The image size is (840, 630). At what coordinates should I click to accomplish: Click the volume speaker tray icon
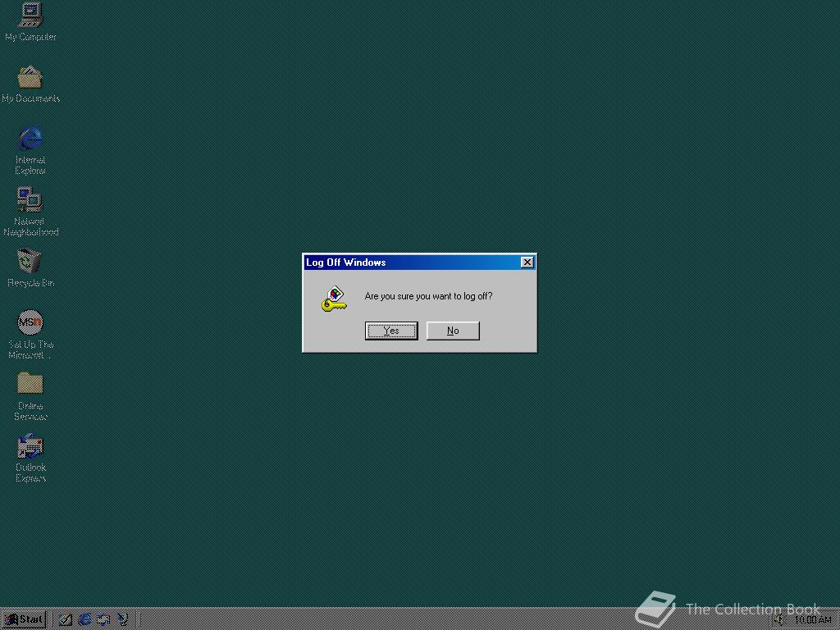click(779, 620)
